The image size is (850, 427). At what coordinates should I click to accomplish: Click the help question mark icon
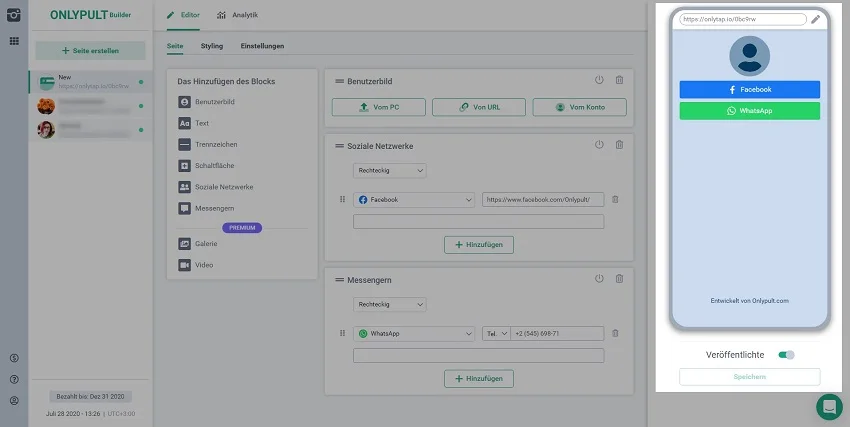pyautogui.click(x=14, y=379)
